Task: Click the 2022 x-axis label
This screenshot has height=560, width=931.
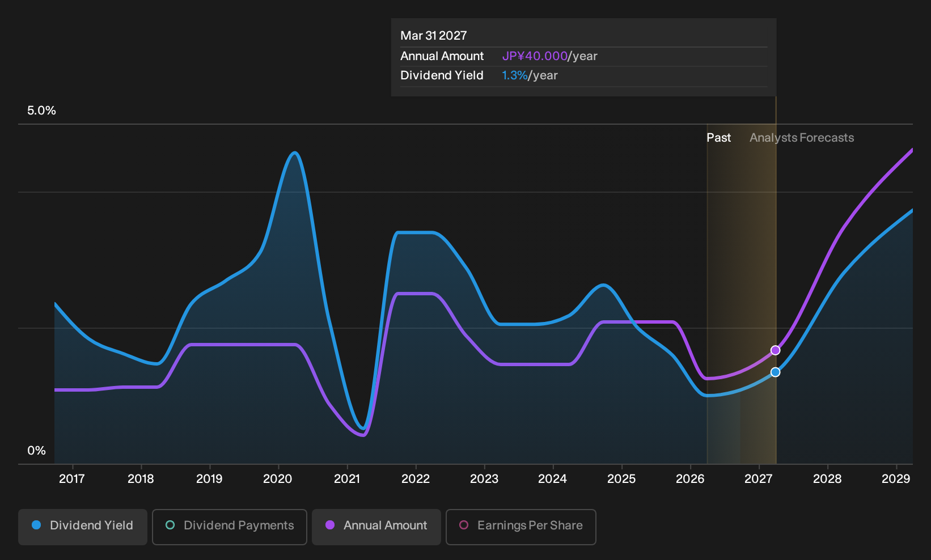Action: (x=416, y=479)
